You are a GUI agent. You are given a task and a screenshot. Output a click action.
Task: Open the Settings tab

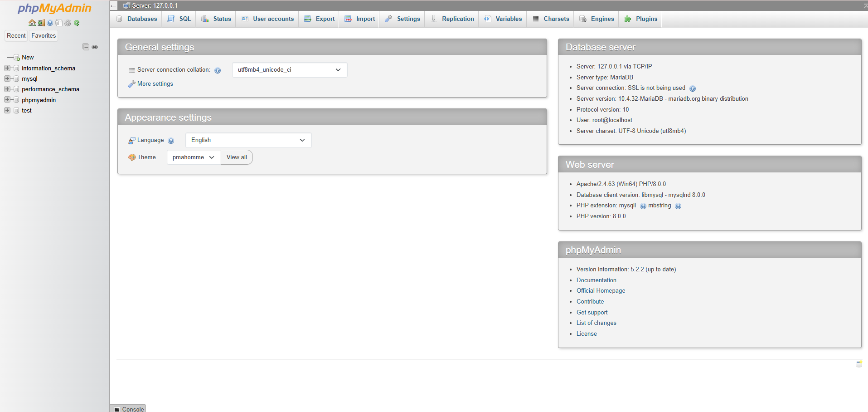[x=402, y=19]
